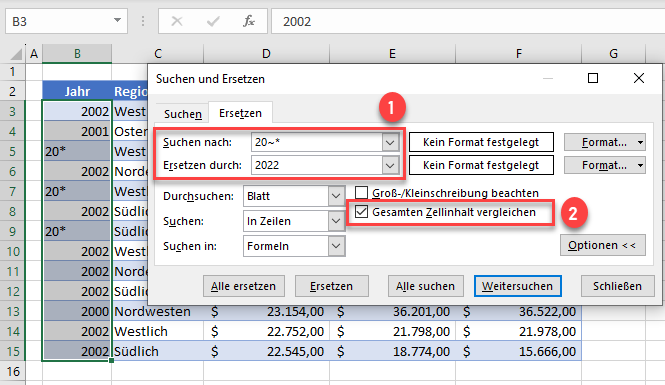Click cell with value 15.666,00

(519, 352)
